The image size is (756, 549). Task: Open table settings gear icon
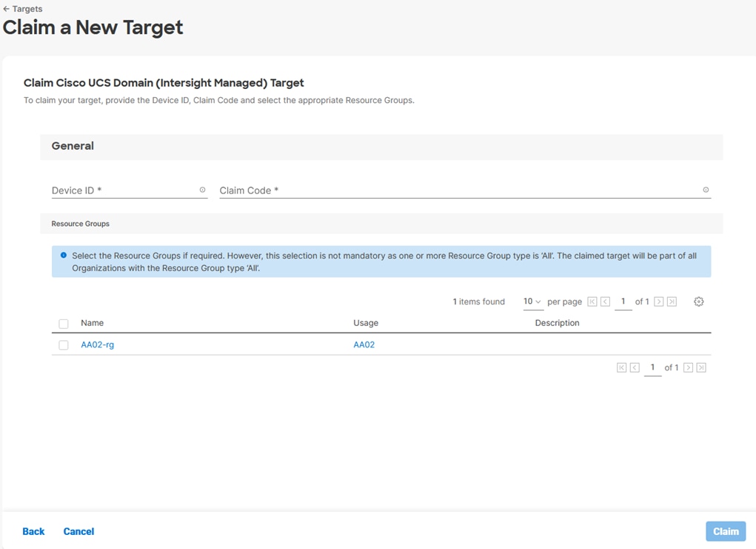coord(699,302)
